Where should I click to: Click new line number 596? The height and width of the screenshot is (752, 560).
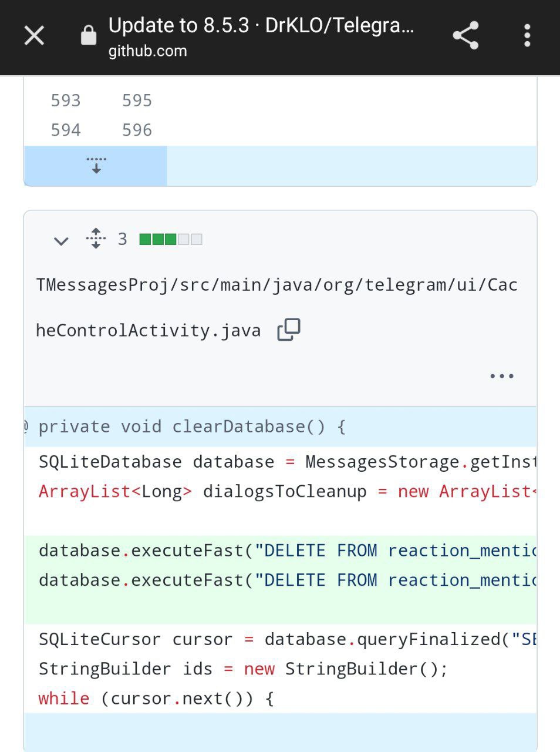click(x=137, y=130)
